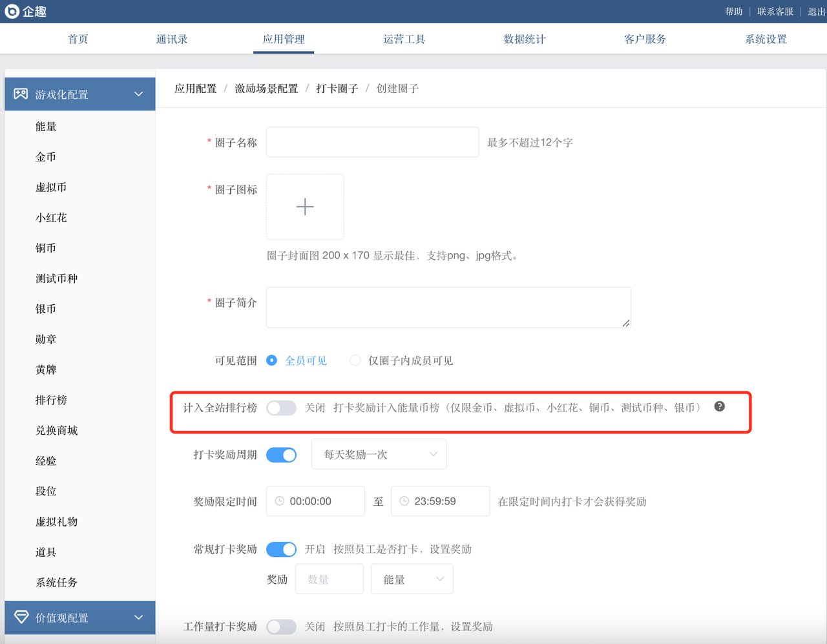Open the 运营工具 tab
827x644 pixels.
pyautogui.click(x=404, y=39)
